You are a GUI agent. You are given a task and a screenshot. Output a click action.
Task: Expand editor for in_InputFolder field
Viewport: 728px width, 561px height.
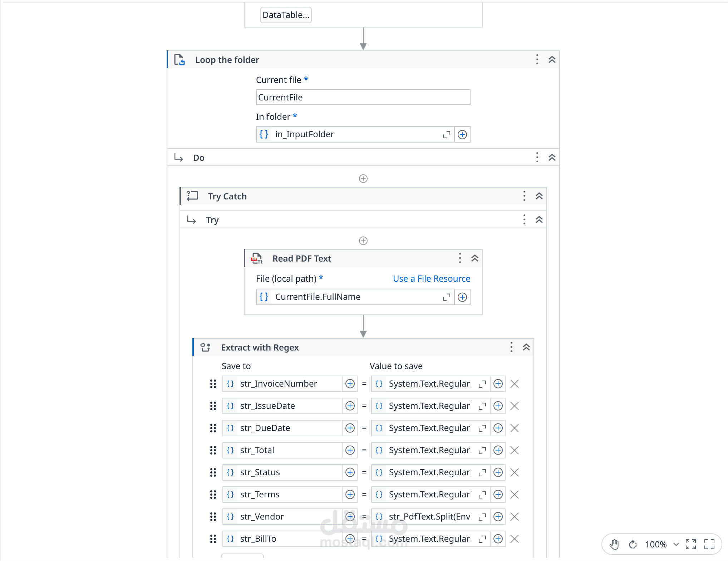tap(446, 135)
